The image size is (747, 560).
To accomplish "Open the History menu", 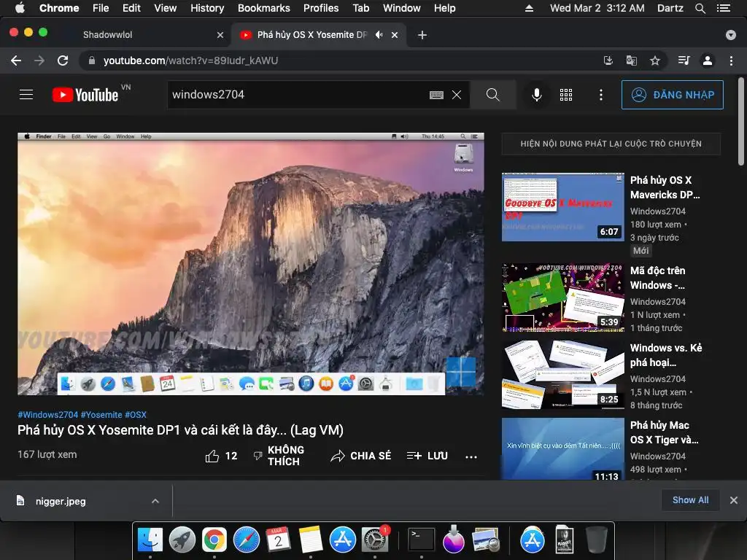I will click(x=206, y=8).
